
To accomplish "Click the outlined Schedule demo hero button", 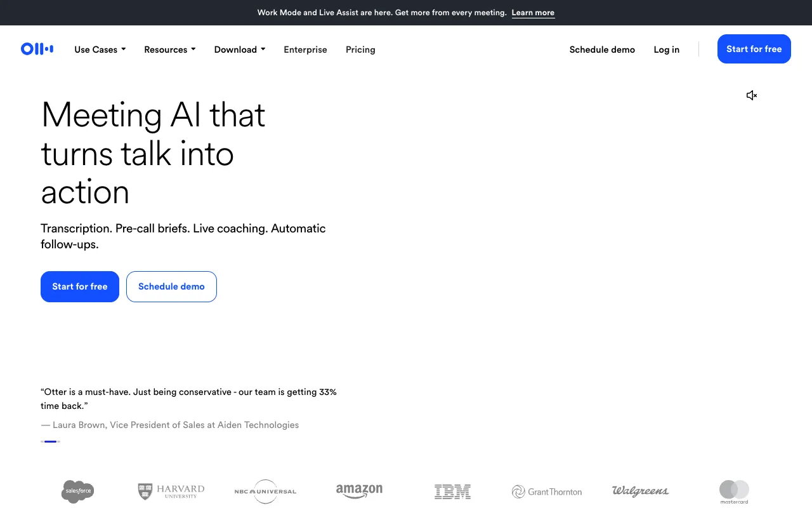I will click(171, 286).
